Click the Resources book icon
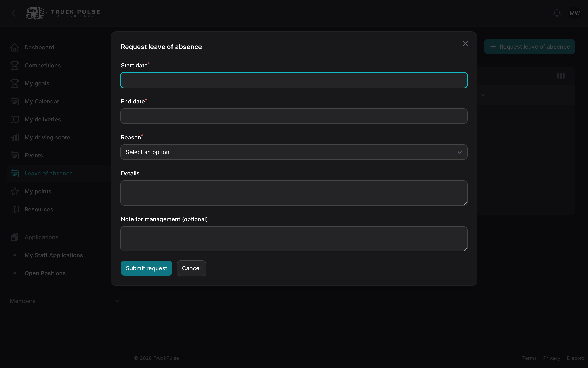Viewport: 588px width, 368px height. [x=14, y=210]
